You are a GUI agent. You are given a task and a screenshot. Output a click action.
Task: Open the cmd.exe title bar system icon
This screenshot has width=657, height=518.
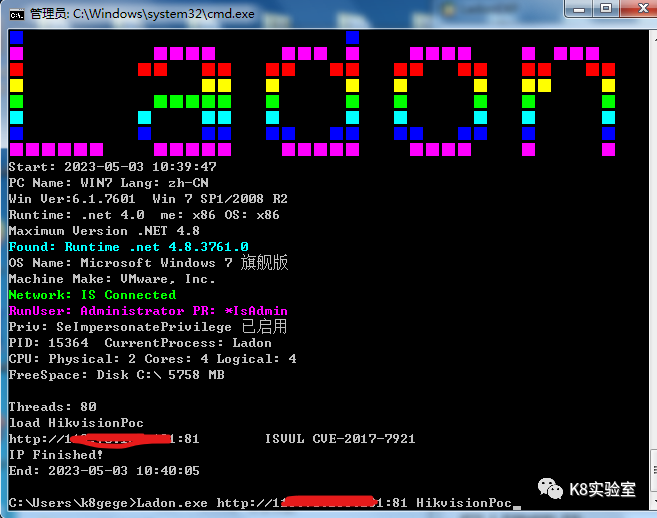tap(17, 15)
